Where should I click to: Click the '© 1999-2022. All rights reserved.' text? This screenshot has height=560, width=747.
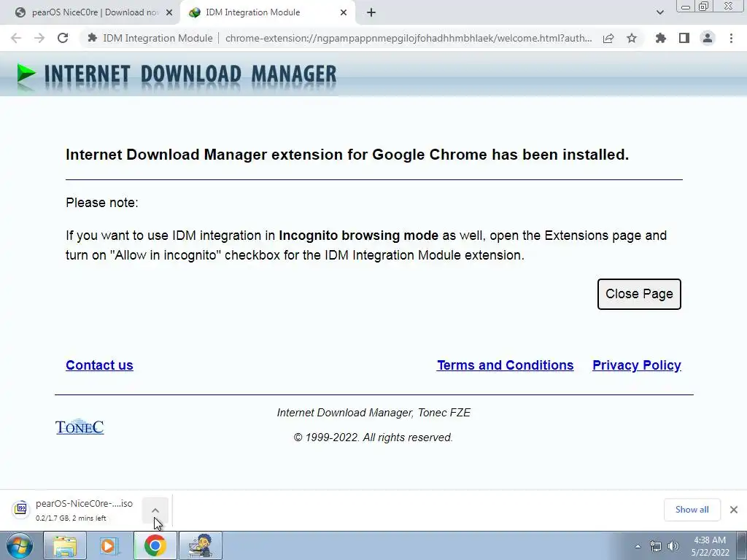373,437
